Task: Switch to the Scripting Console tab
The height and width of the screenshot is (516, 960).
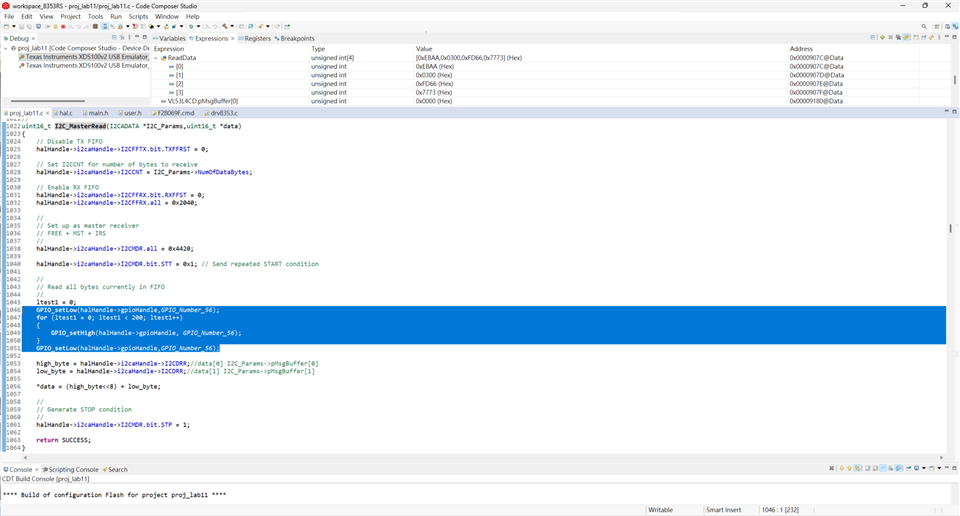Action: 70,469
